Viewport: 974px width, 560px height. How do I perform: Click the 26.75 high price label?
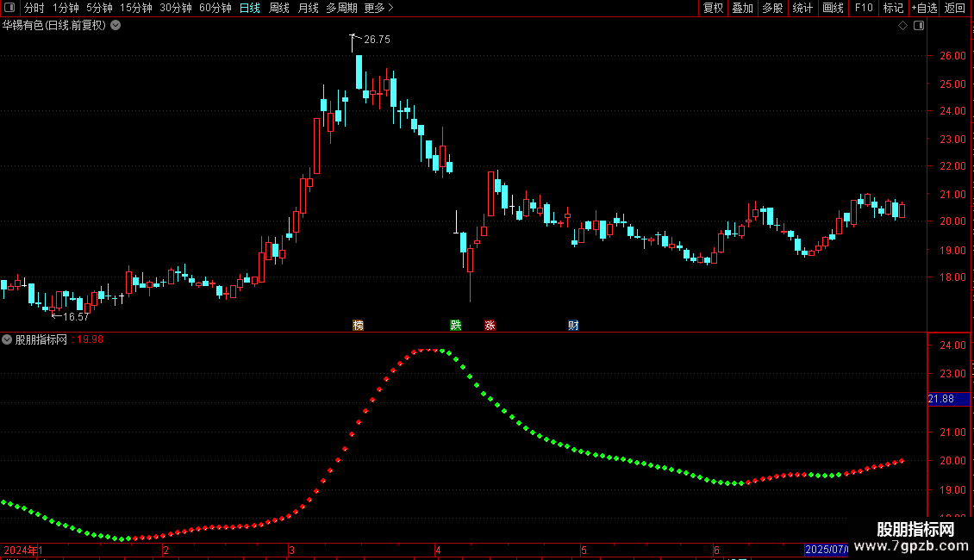(x=377, y=39)
